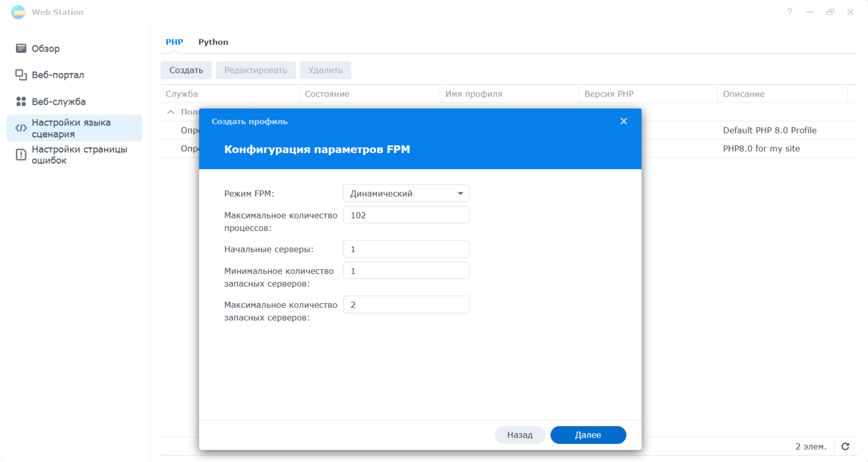This screenshot has width=868, height=462.
Task: Select the PHP tab
Action: [x=175, y=42]
